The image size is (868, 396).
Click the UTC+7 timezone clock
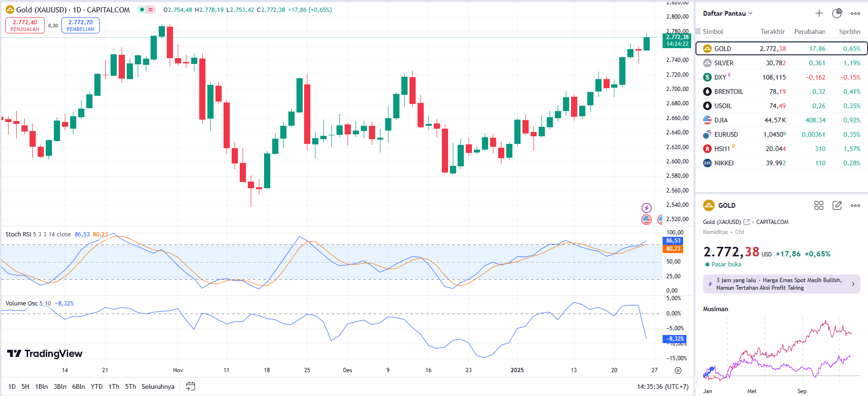pyautogui.click(x=663, y=386)
